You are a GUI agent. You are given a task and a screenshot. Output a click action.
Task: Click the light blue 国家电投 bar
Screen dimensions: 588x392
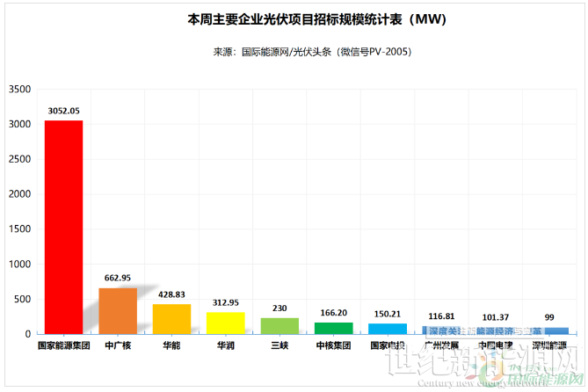point(388,329)
